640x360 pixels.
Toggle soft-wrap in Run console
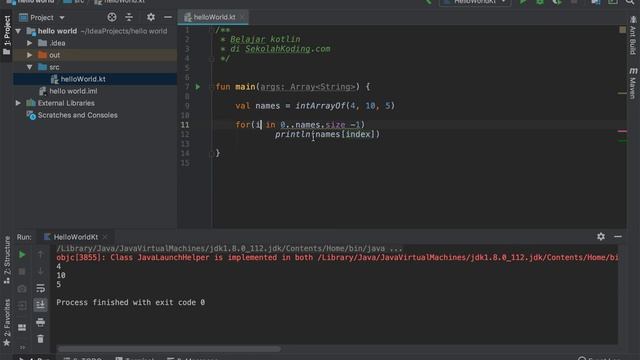[x=40, y=288]
